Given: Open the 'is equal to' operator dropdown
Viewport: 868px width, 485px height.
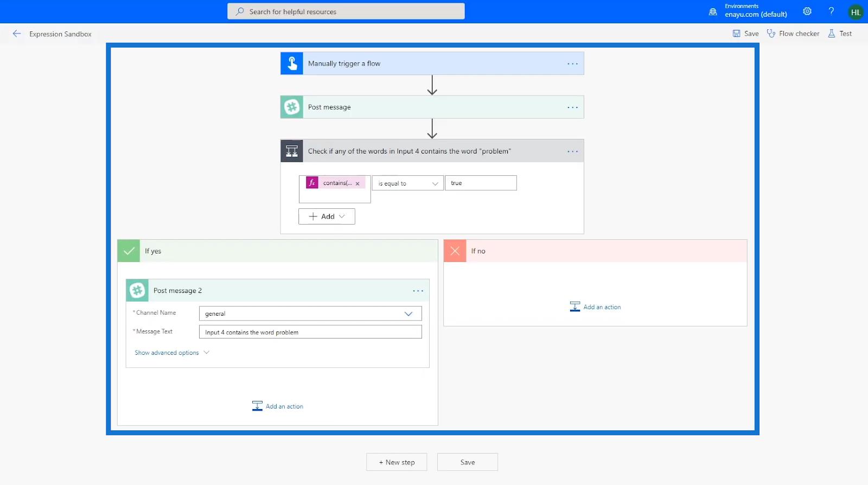Looking at the screenshot, I should (x=407, y=183).
